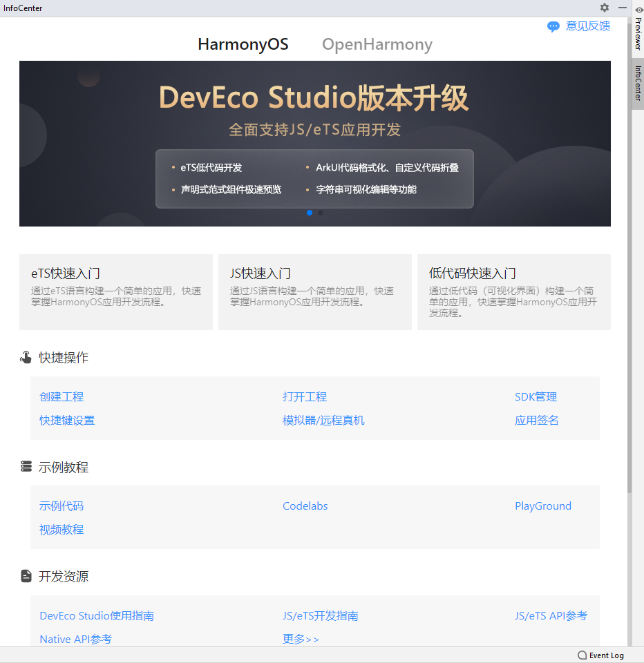This screenshot has height=663, width=644.
Task: Click the 示例教程 section heading
Action: [64, 467]
